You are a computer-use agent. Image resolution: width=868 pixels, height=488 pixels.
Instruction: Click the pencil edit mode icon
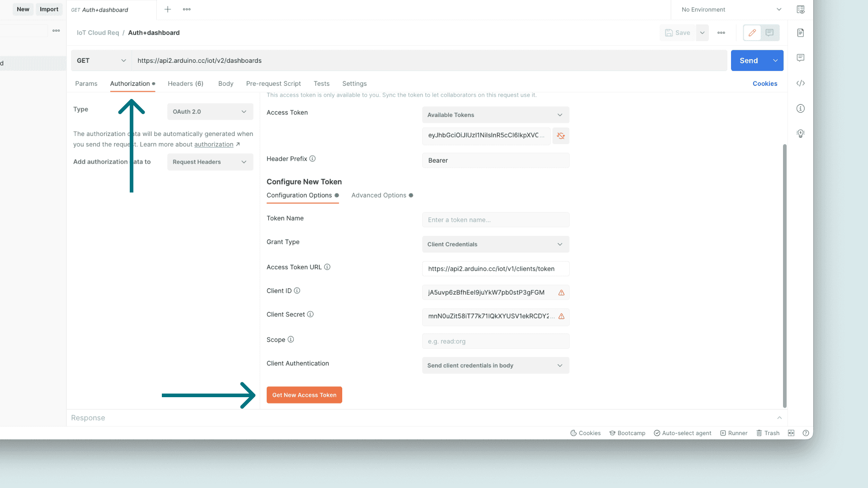pyautogui.click(x=752, y=33)
